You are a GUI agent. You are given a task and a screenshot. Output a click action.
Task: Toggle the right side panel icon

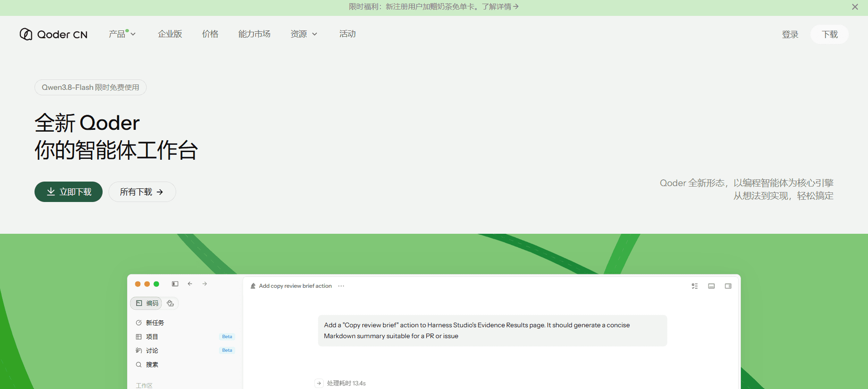(x=728, y=286)
